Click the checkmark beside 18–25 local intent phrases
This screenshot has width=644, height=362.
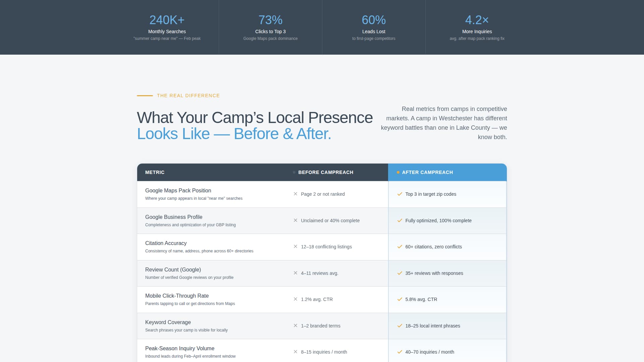399,326
